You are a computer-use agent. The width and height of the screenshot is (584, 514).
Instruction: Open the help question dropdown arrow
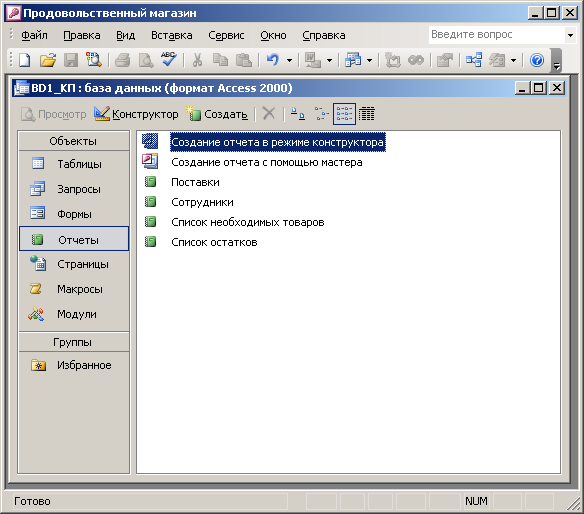(x=570, y=35)
